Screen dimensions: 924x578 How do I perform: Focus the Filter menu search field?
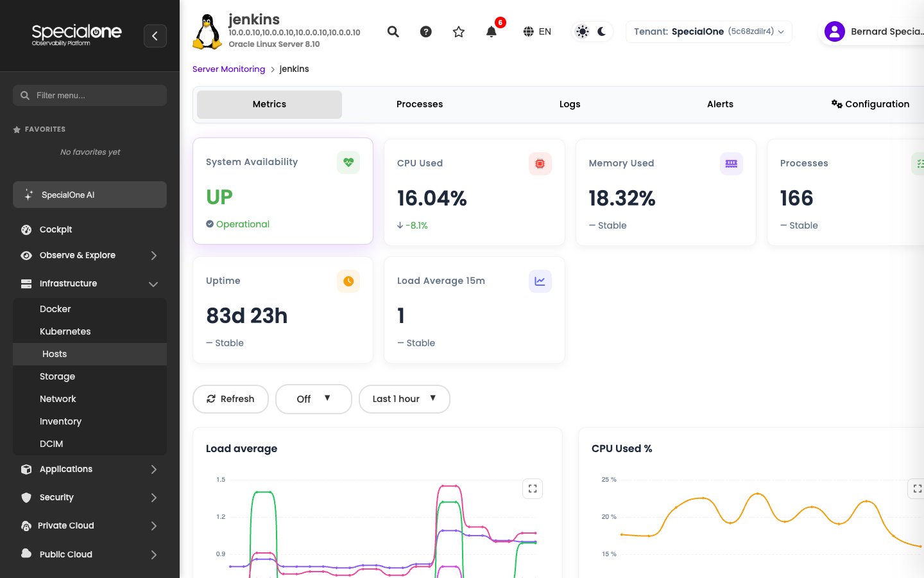click(x=90, y=96)
